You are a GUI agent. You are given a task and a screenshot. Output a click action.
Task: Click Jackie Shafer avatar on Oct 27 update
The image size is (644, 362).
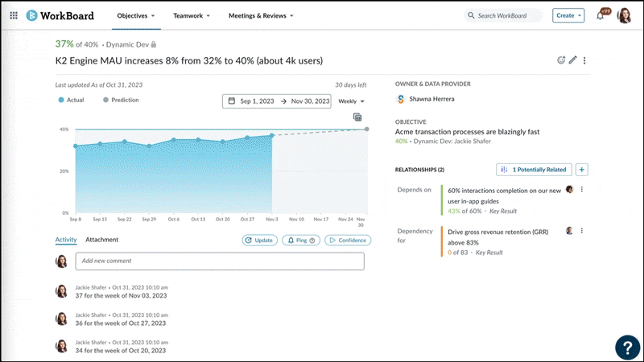[62, 319]
